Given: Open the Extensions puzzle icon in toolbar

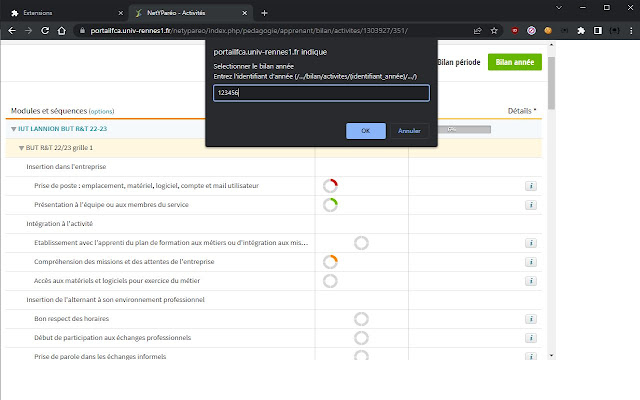Looking at the screenshot, I should pos(581,31).
